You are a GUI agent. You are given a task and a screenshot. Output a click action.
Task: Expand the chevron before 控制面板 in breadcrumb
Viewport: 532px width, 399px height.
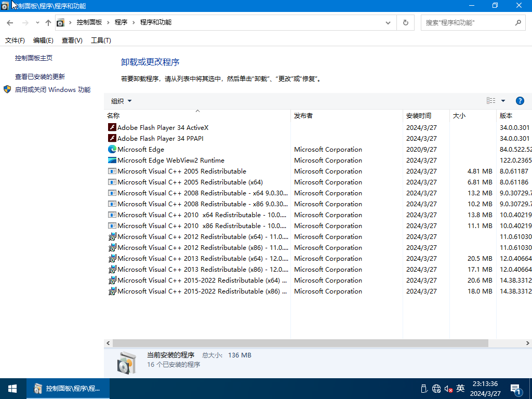pyautogui.click(x=70, y=22)
